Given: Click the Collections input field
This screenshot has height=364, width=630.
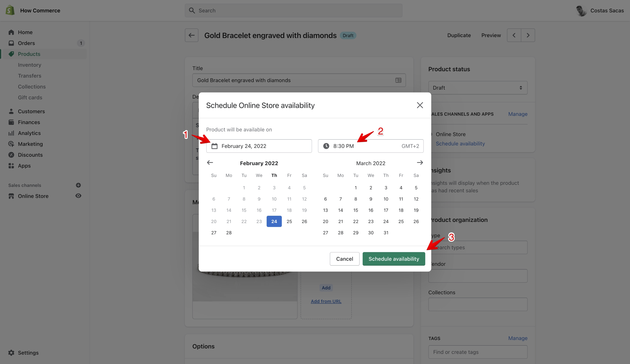Looking at the screenshot, I should tap(478, 304).
